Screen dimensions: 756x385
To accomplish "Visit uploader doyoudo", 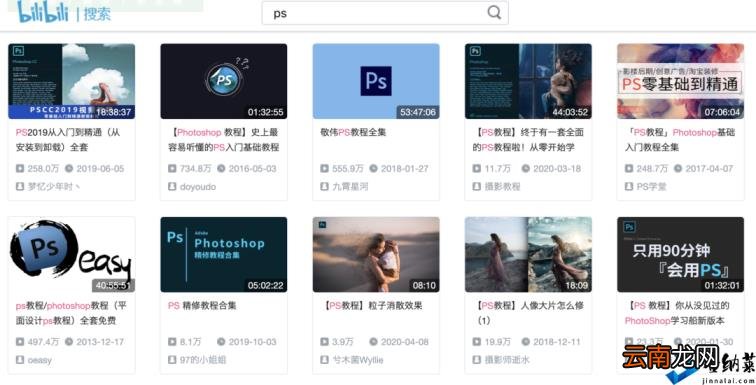I will [198, 186].
